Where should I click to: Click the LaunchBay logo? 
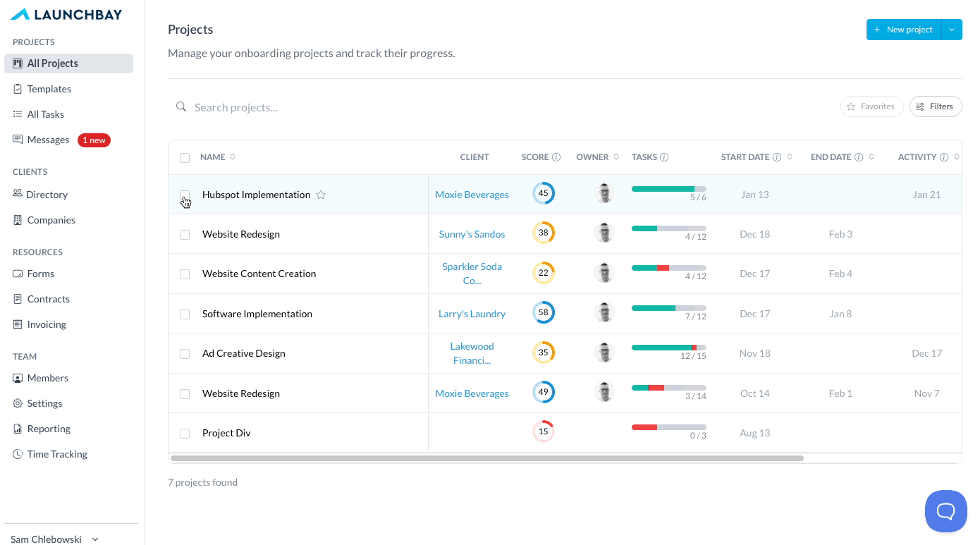66,14
